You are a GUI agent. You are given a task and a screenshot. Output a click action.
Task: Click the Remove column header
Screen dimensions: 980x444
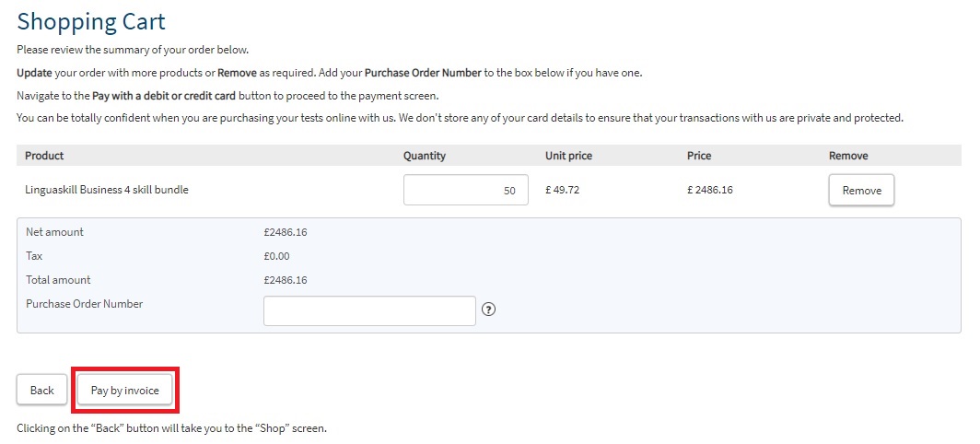click(x=848, y=156)
